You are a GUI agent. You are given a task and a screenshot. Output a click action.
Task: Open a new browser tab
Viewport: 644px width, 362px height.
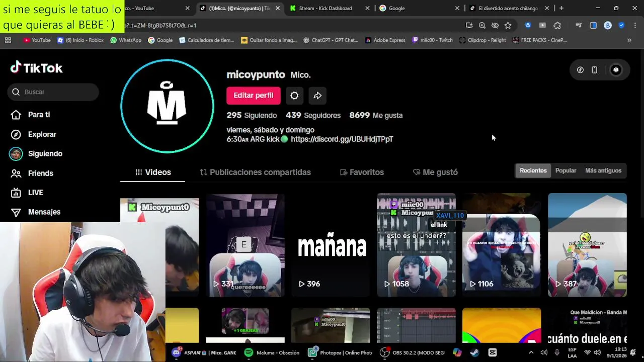561,8
